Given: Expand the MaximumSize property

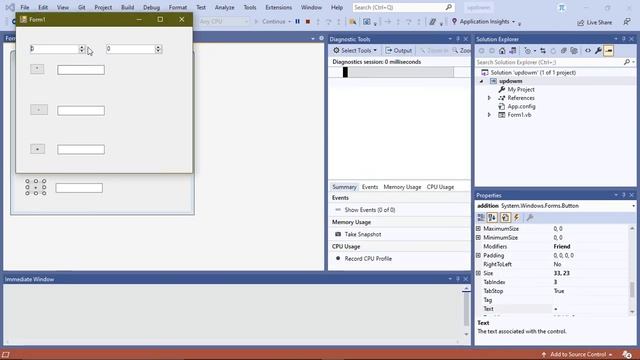Looking at the screenshot, I should pyautogui.click(x=478, y=229).
